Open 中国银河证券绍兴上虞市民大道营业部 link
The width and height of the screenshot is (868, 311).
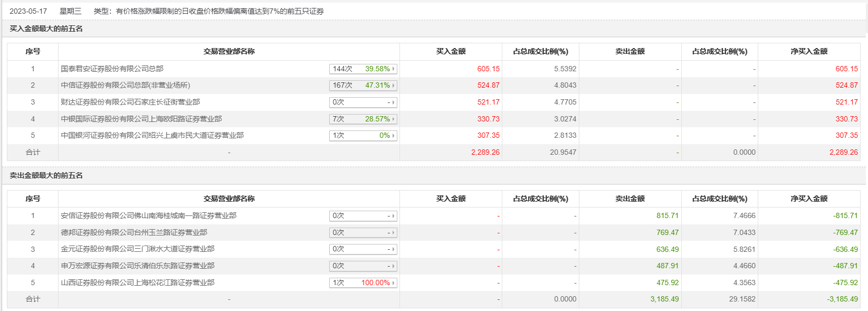tap(152, 135)
